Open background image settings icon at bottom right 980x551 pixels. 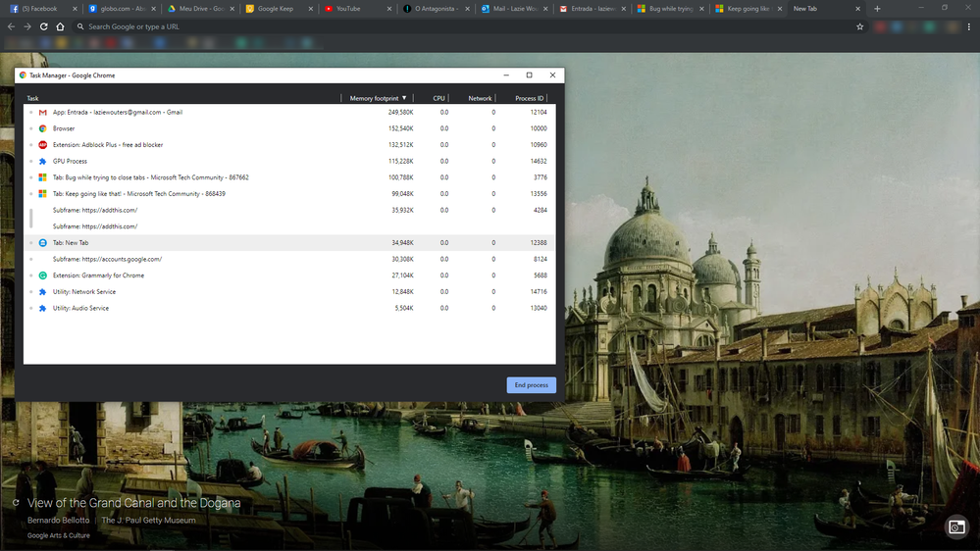coord(956,527)
